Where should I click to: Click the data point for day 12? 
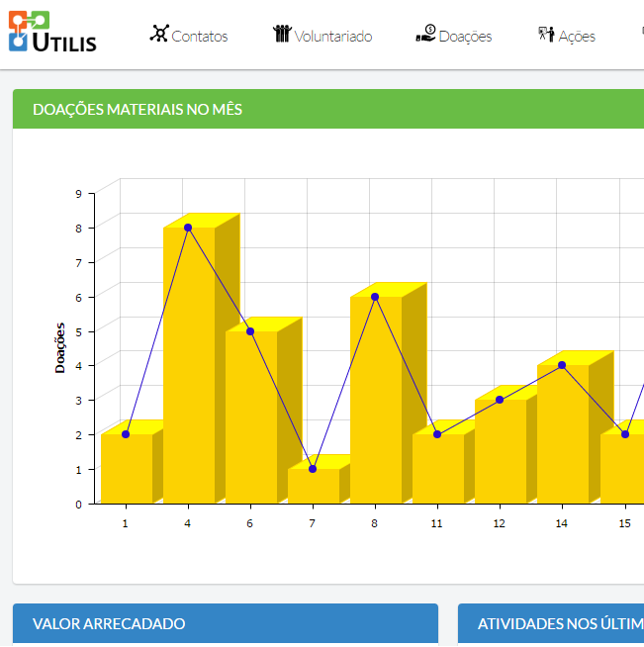500,400
